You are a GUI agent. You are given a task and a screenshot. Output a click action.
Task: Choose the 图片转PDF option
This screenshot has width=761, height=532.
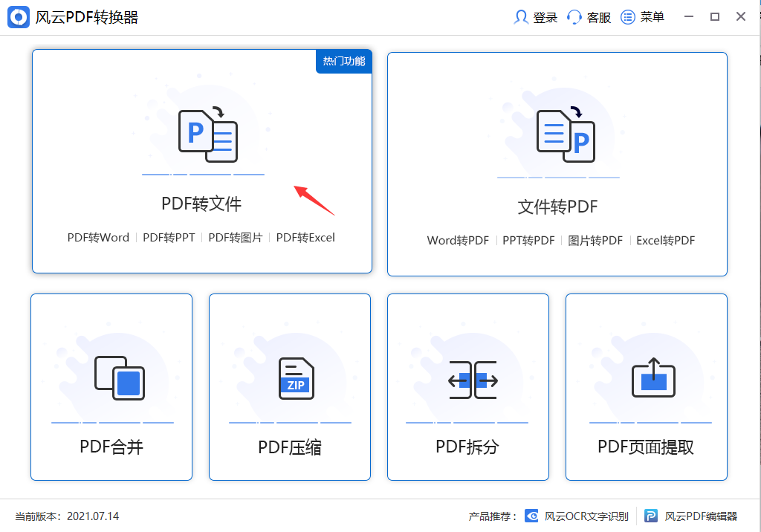coord(595,240)
